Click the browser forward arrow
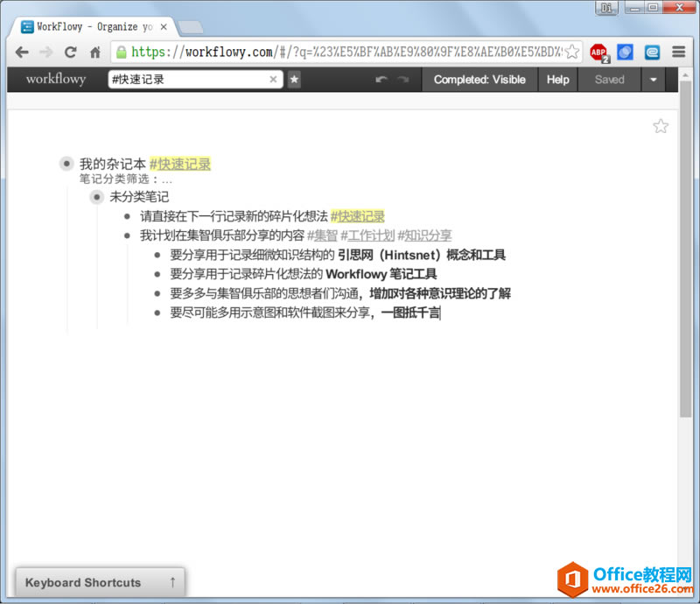 tap(46, 53)
